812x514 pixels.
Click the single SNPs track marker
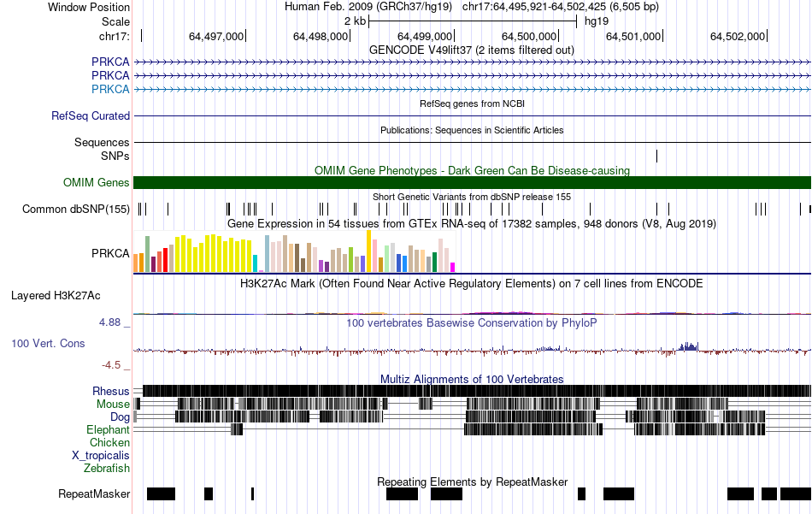click(x=656, y=156)
